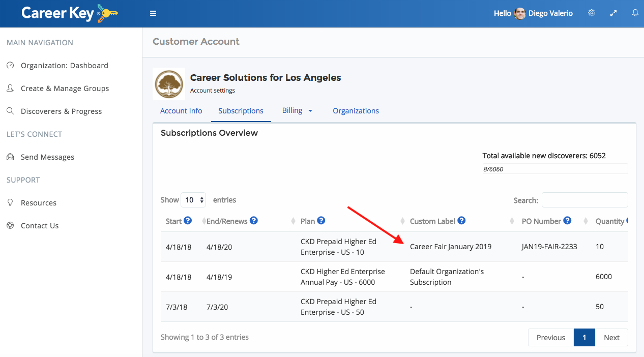Click the Career Solutions for Los Angeles heading

click(266, 78)
